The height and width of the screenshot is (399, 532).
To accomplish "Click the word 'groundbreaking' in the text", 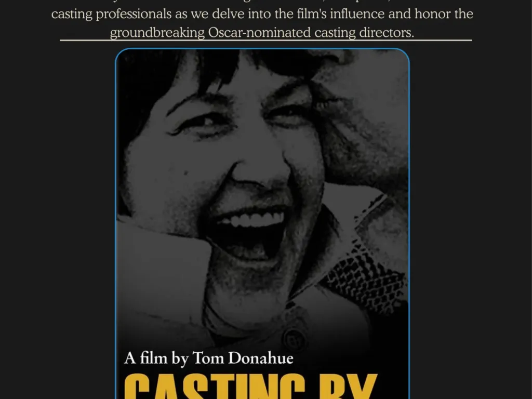I will pyautogui.click(x=157, y=33).
